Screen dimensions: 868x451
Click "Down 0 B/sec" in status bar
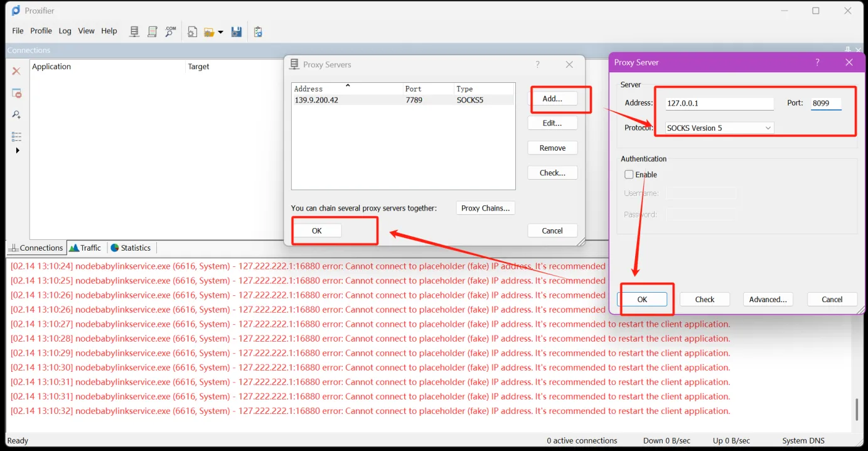point(667,441)
